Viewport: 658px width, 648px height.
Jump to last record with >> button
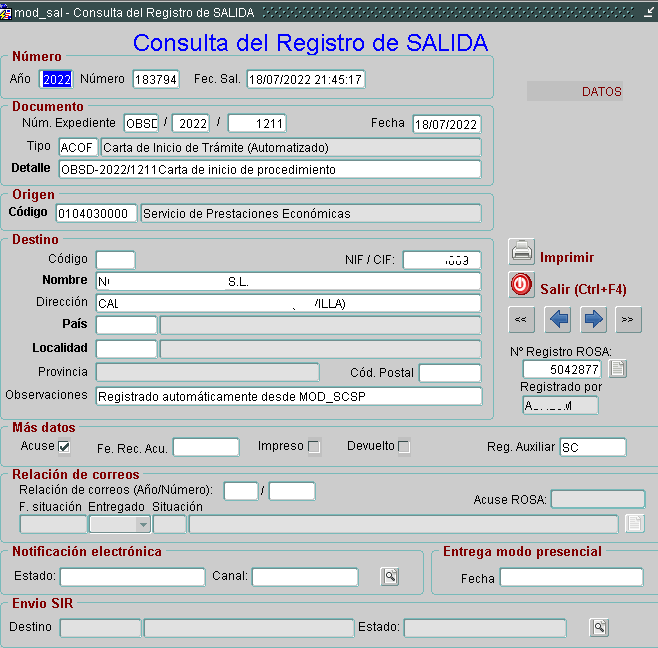pyautogui.click(x=628, y=320)
